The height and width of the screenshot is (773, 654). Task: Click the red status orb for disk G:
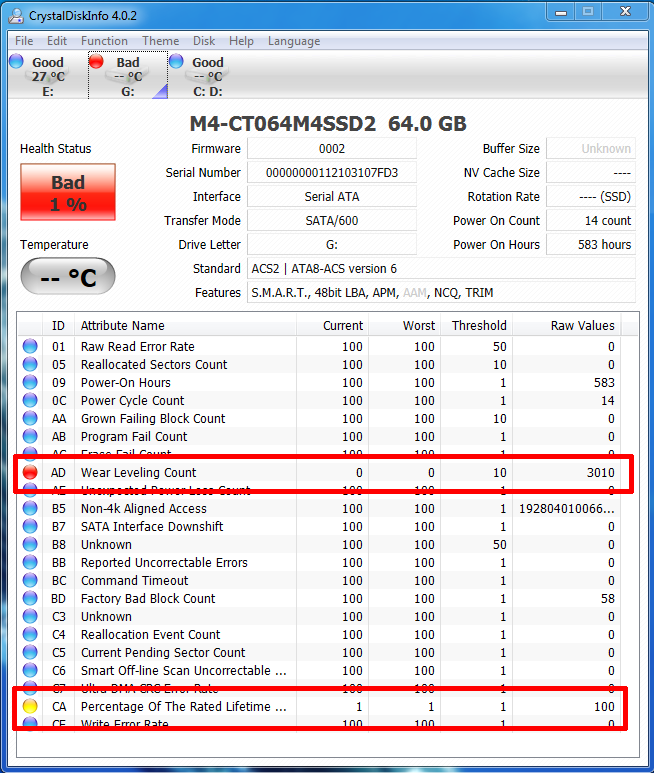[x=96, y=61]
